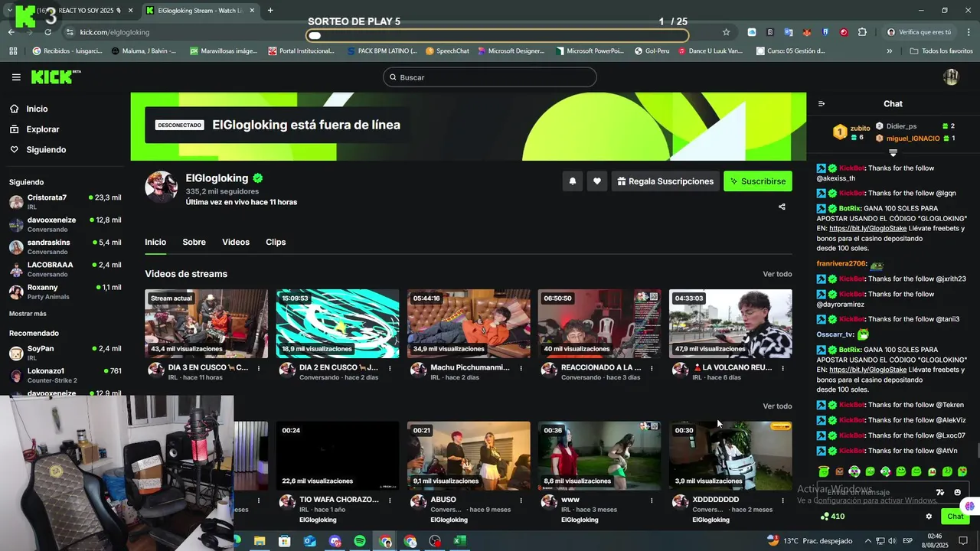Viewport: 980px width, 551px height.
Task: Open options for DIA 2 EN CUSCO video
Action: coord(390,368)
